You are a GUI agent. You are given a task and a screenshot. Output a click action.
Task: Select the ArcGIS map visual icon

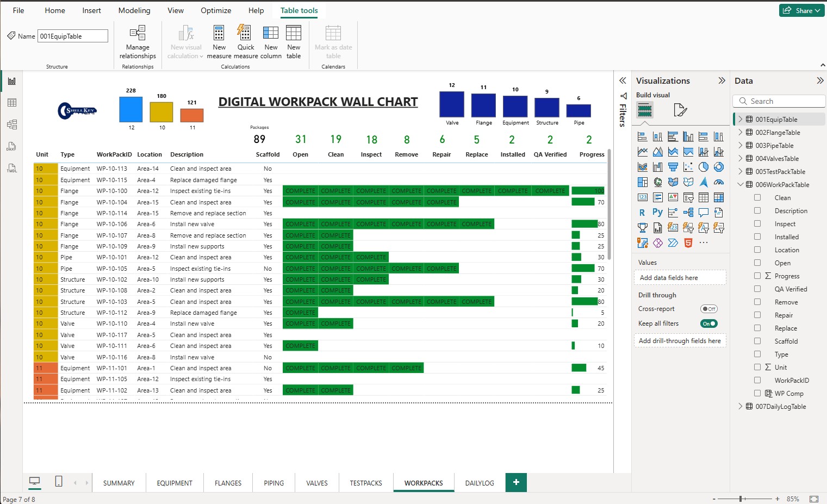pyautogui.click(x=705, y=183)
